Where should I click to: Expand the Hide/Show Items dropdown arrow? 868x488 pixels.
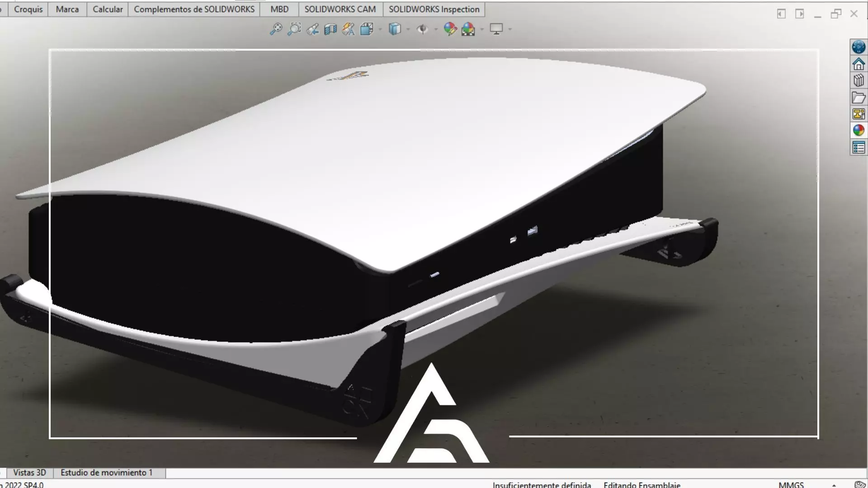click(x=436, y=29)
